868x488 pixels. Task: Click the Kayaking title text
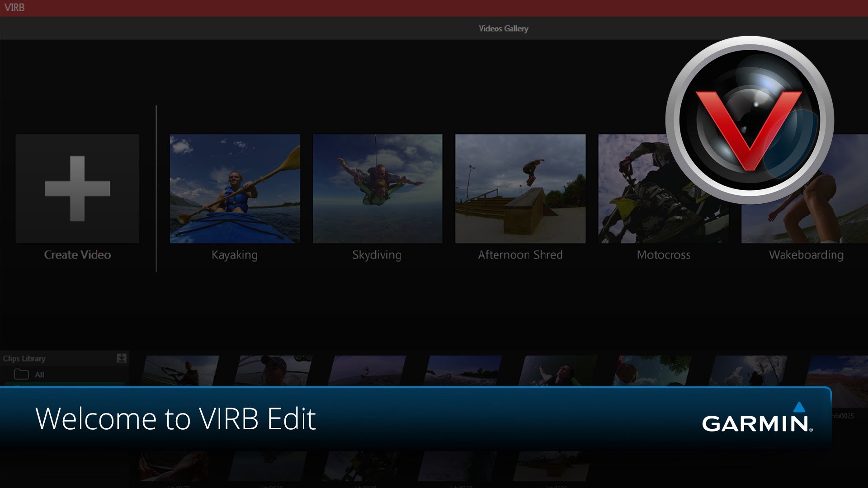[235, 255]
